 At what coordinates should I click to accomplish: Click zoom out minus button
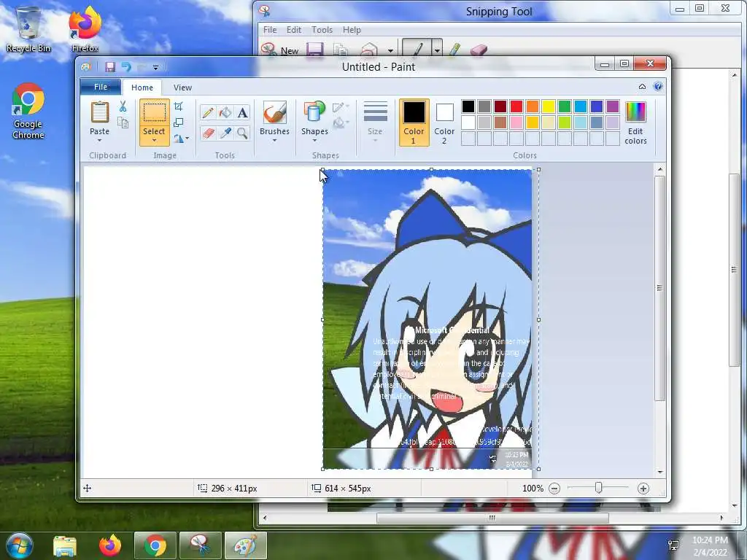click(x=554, y=489)
